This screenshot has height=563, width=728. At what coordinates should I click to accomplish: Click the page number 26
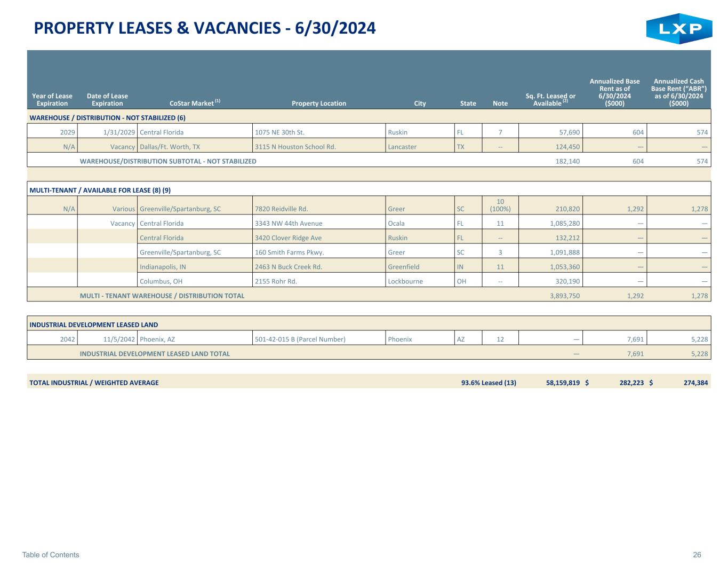coord(697,554)
